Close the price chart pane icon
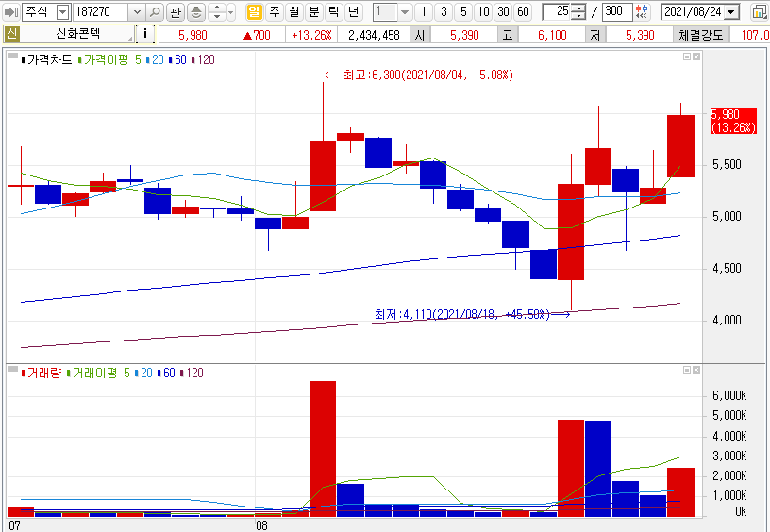 click(695, 57)
